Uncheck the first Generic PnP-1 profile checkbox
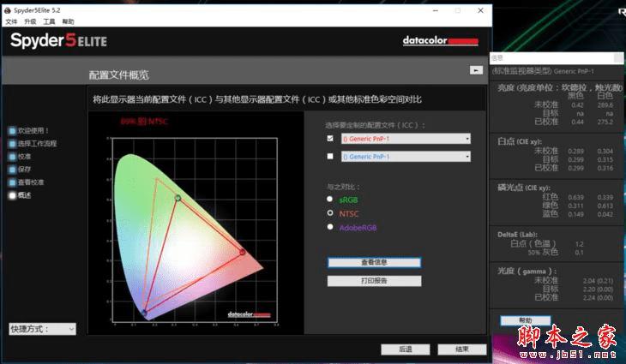The height and width of the screenshot is (364, 626). tap(330, 139)
